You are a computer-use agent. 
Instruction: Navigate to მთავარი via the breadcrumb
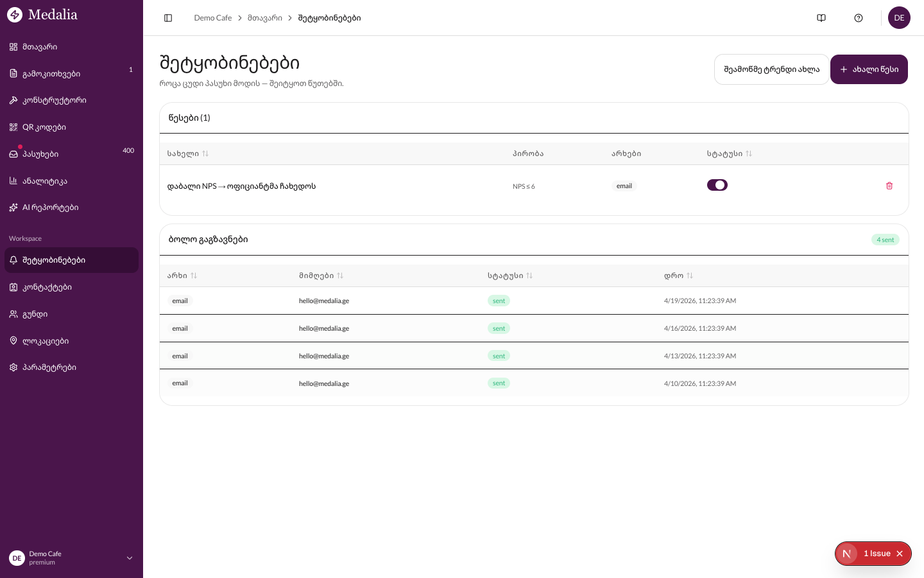264,18
